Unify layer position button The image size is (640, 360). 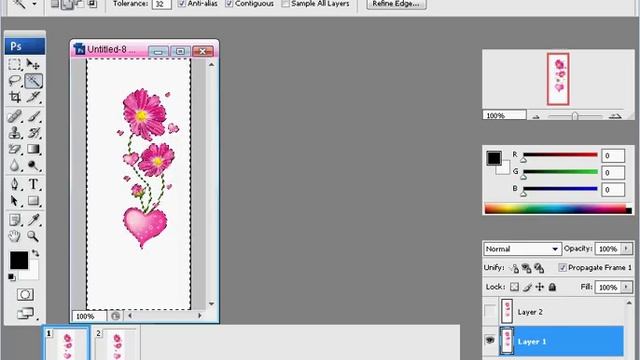pyautogui.click(x=514, y=268)
